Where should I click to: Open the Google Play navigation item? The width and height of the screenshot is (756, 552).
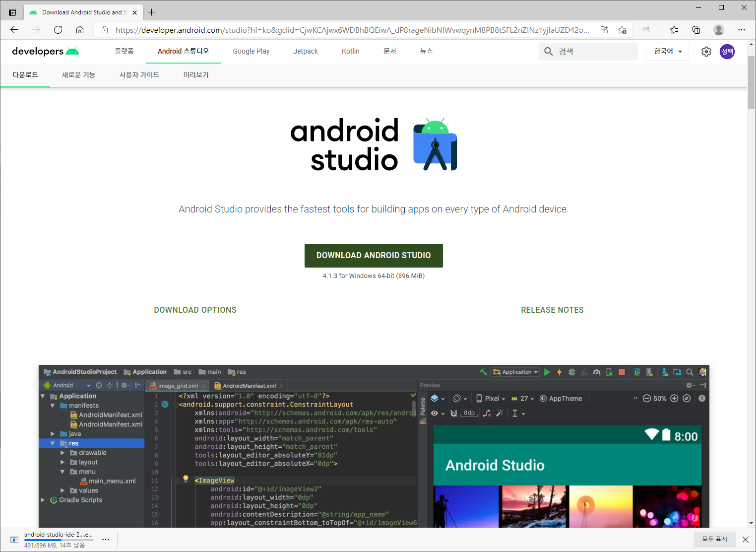tap(251, 51)
